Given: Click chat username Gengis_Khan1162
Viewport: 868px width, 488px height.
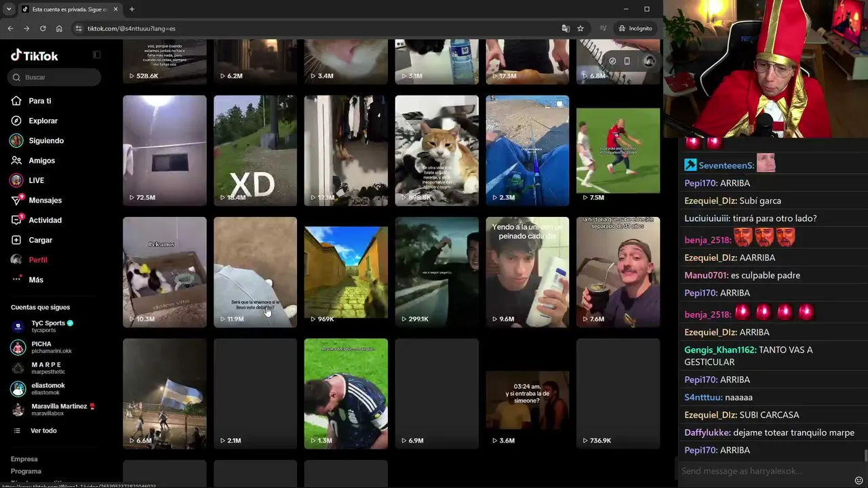Looking at the screenshot, I should pyautogui.click(x=720, y=350).
